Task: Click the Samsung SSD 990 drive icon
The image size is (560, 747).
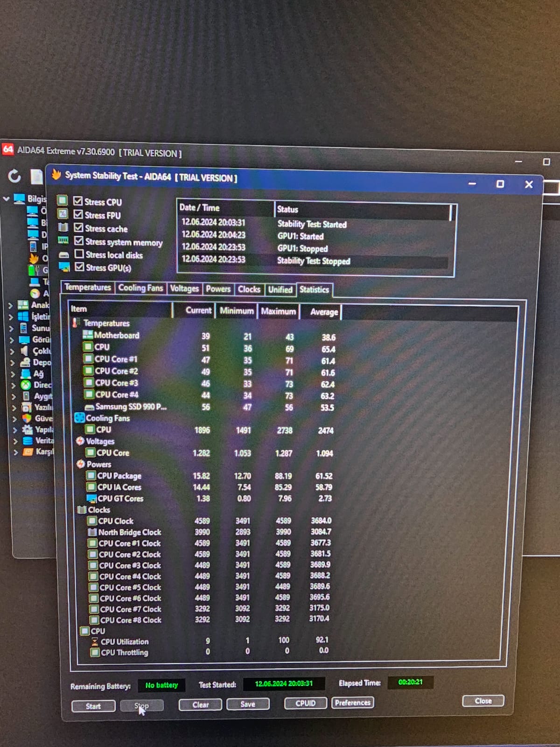Action: coord(90,407)
